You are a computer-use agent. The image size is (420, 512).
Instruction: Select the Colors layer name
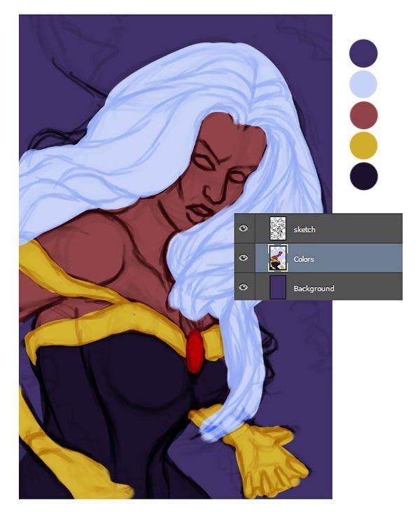coord(304,259)
